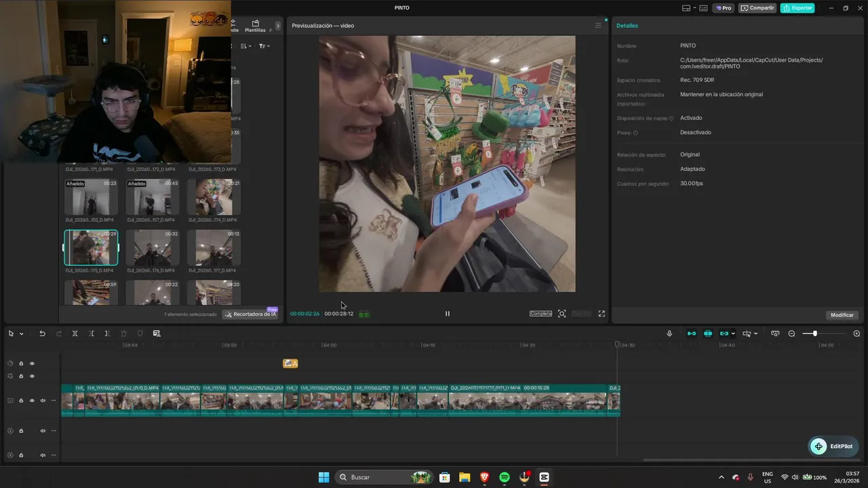Zoom in the timeline
868x488 pixels.
[x=856, y=333]
